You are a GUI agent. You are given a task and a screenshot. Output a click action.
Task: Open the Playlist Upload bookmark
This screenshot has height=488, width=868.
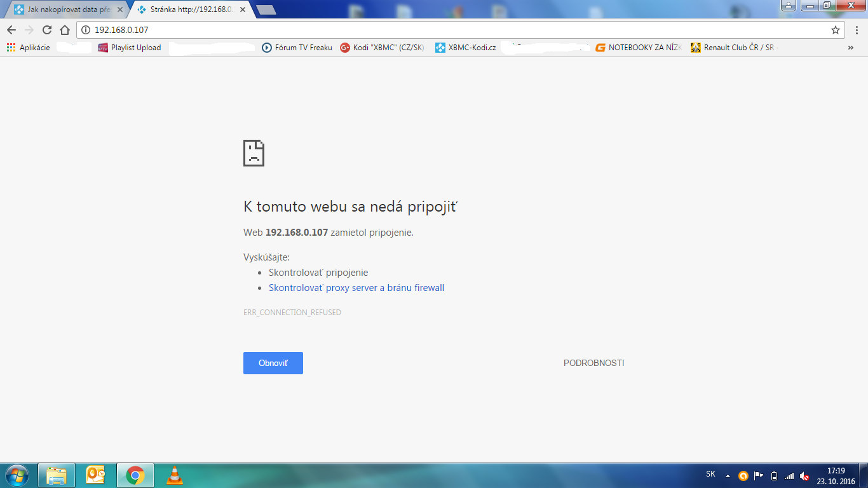(x=130, y=48)
